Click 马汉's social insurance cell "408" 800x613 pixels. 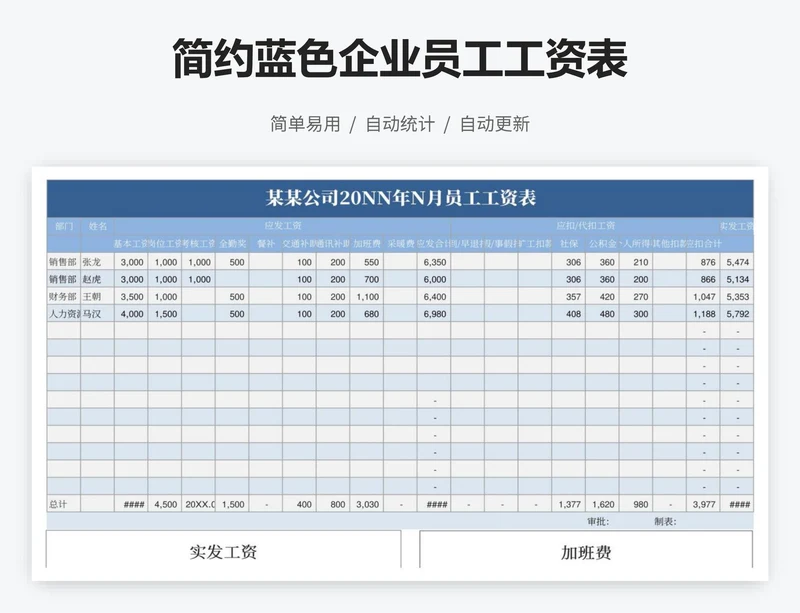pos(568,314)
